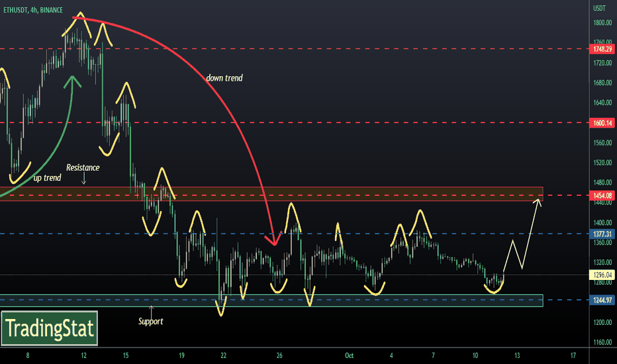This screenshot has height=364, width=617.
Task: Click the date label 26 on time axis
Action: point(279,356)
